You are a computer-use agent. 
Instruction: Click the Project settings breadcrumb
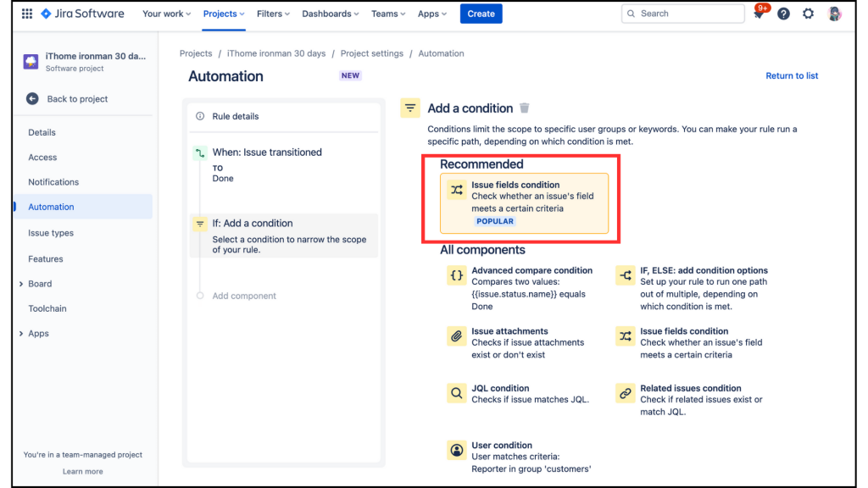(x=371, y=53)
